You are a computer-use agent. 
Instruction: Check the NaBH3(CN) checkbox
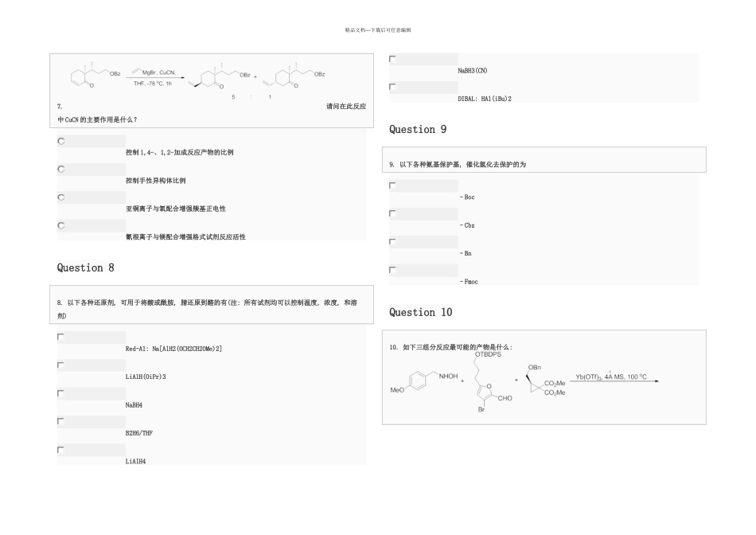[392, 59]
